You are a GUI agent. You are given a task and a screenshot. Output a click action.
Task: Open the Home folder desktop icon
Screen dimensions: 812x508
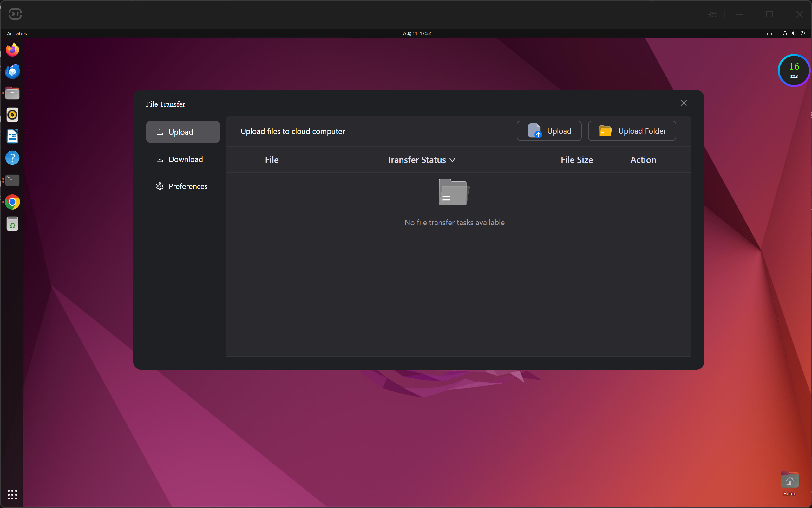789,484
